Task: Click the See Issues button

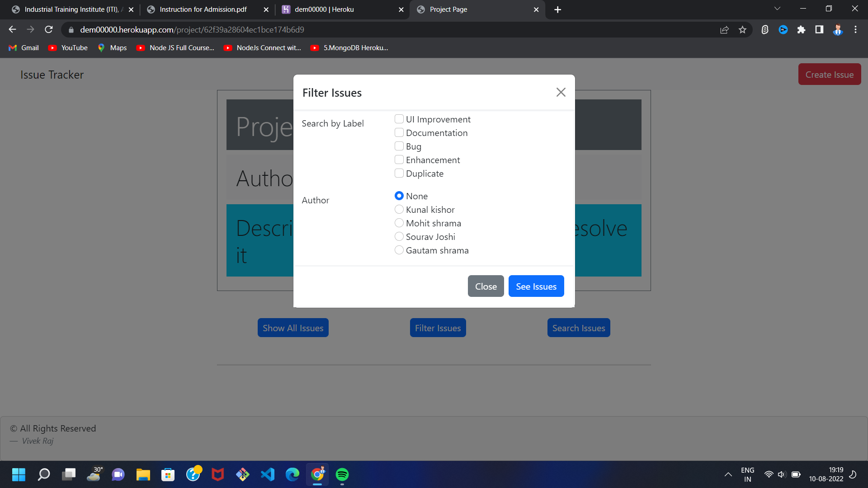Action: (x=536, y=286)
